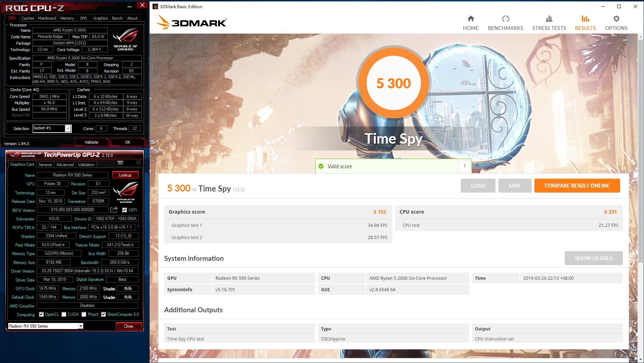The height and width of the screenshot is (363, 644).
Task: Click the GPU-Z BIOS Version field
Action: click(72, 210)
